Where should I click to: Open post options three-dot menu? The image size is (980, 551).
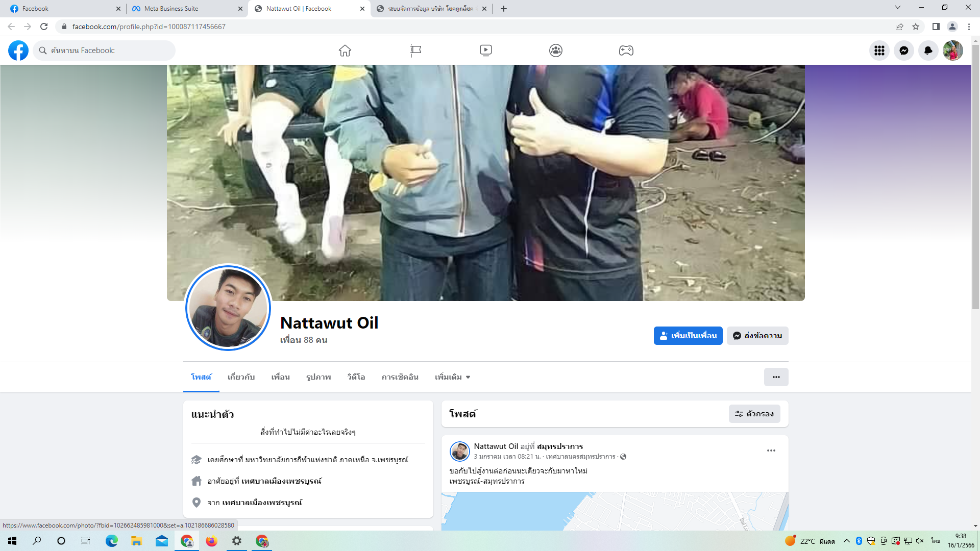(x=771, y=450)
